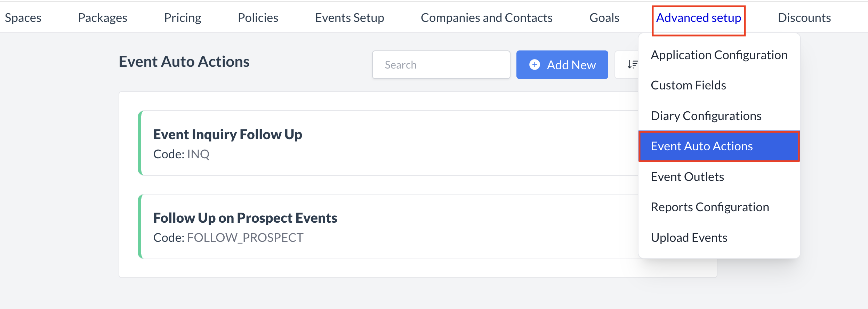Viewport: 868px width, 309px height.
Task: Click the Add New button
Action: point(562,64)
